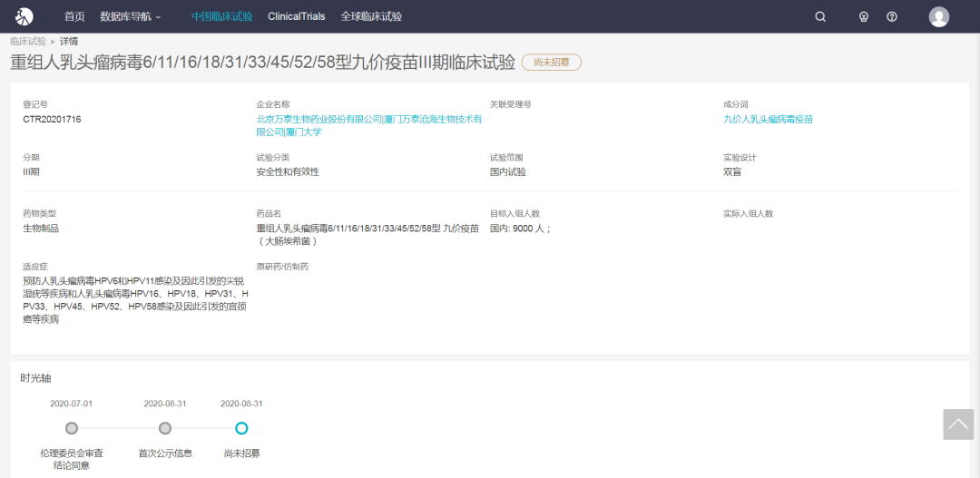Click the registration number CTR20201716
This screenshot has width=980, height=478.
click(52, 119)
